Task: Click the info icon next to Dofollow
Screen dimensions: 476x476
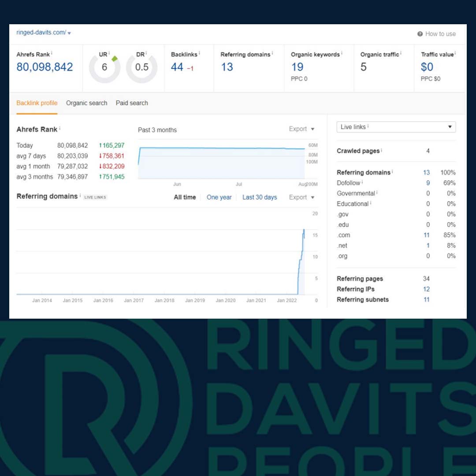Action: (362, 182)
